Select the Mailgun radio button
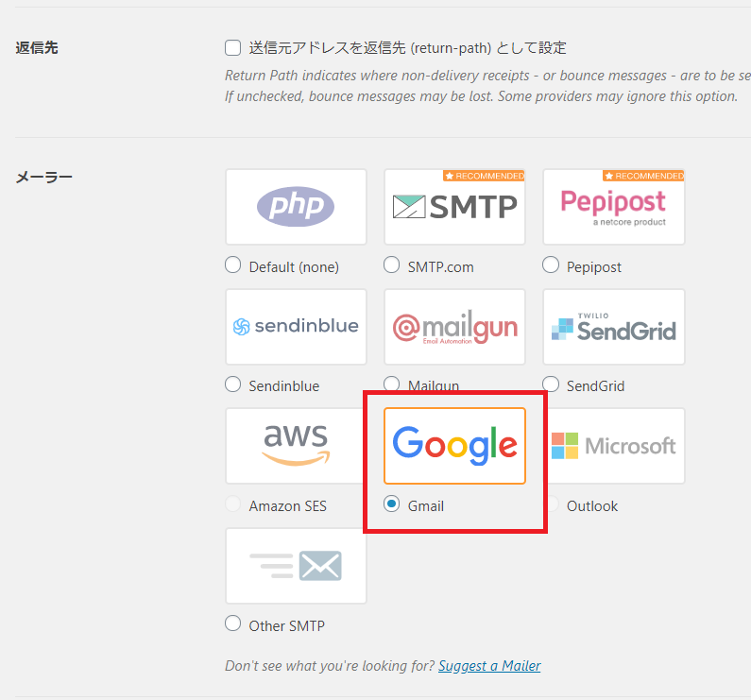Viewport: 751px width, 700px height. (391, 384)
